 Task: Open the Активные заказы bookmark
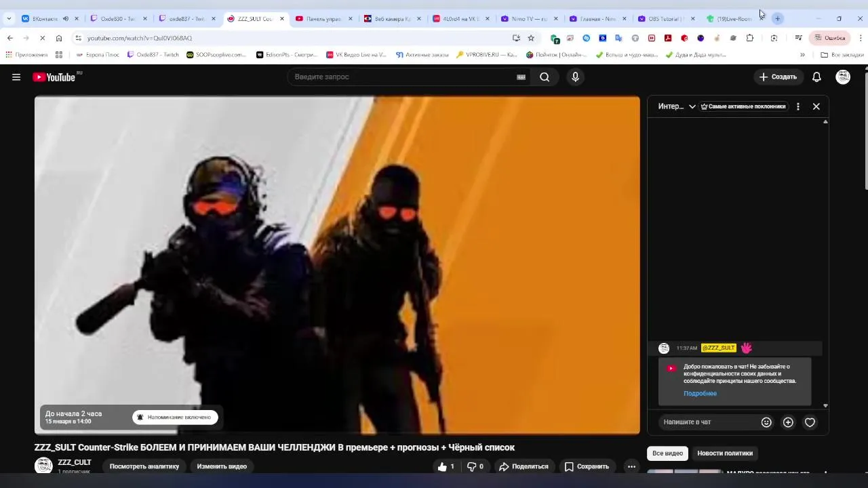tap(422, 55)
